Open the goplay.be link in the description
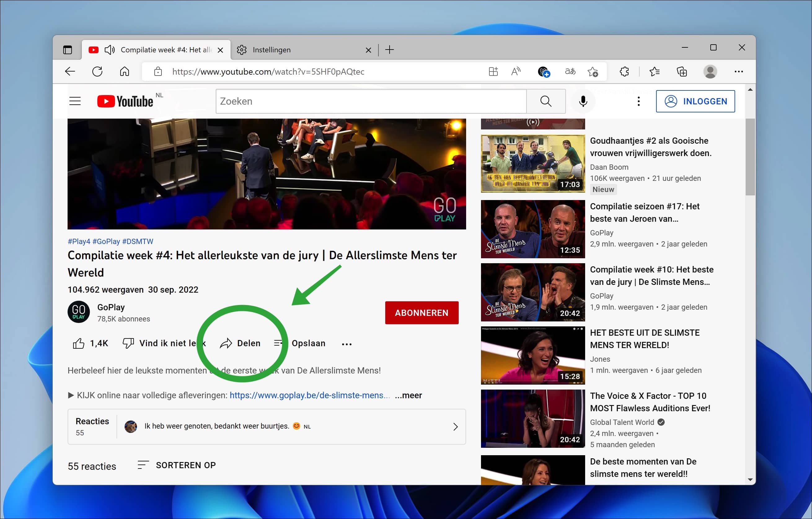The height and width of the screenshot is (519, 812). pyautogui.click(x=310, y=395)
